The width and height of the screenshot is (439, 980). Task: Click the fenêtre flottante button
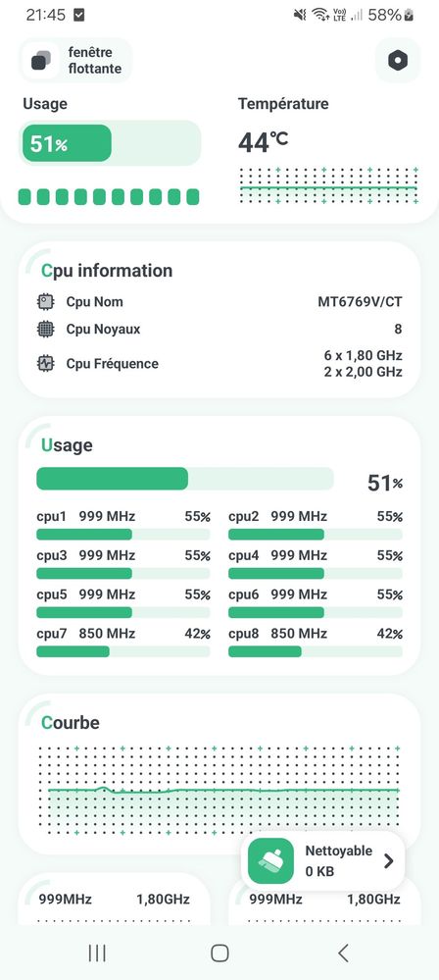tap(76, 61)
